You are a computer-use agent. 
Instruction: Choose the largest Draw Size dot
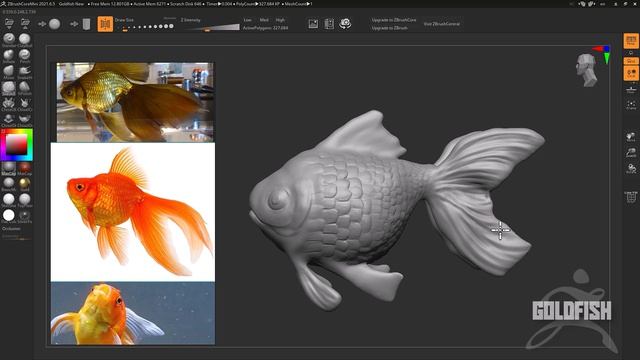click(x=171, y=26)
